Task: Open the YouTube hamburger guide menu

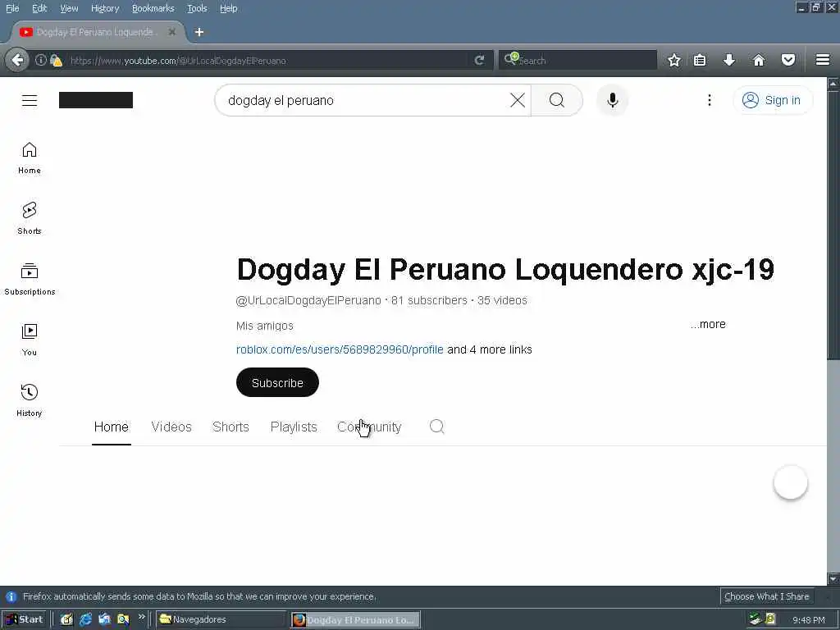Action: click(30, 100)
